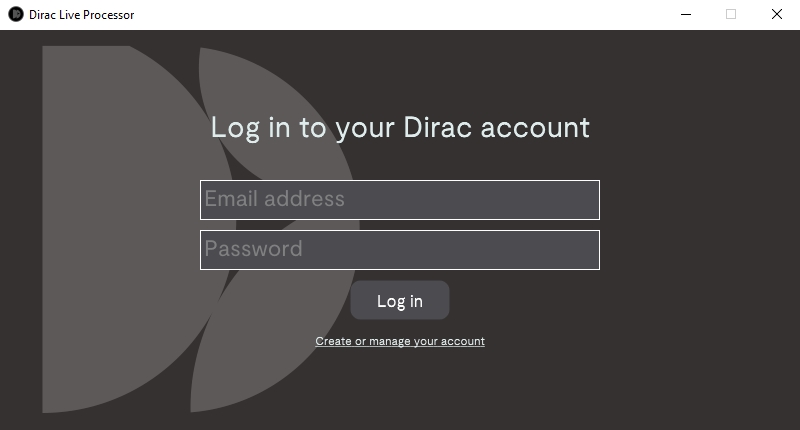Minimize the Dirac Live Processor window
This screenshot has width=800, height=430.
tap(686, 14)
